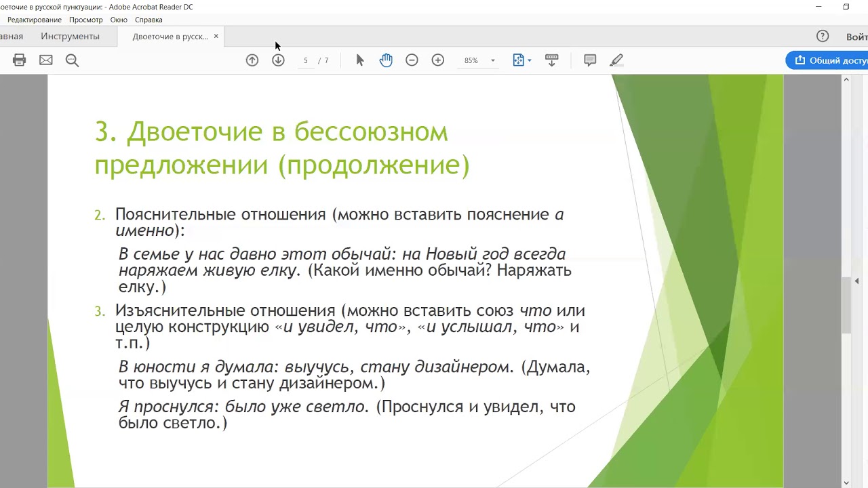Open the Редактирование menu
Image resolution: width=868 pixels, height=488 pixels.
click(x=35, y=20)
